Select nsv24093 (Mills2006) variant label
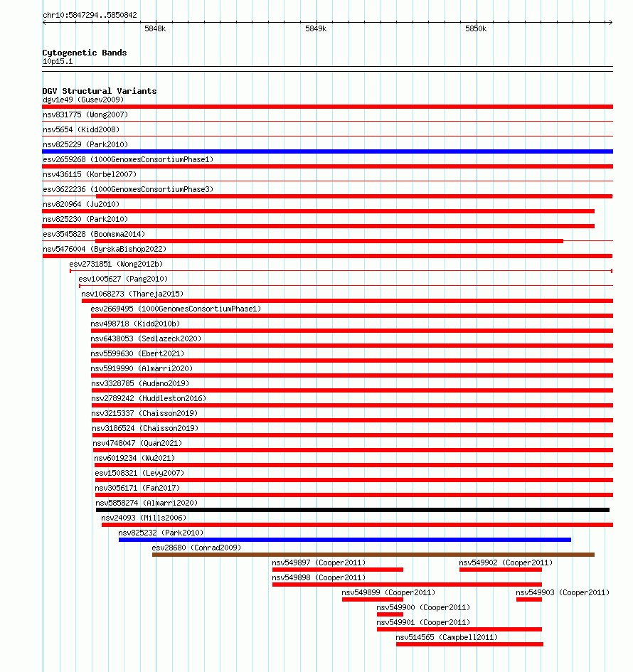 [144, 518]
